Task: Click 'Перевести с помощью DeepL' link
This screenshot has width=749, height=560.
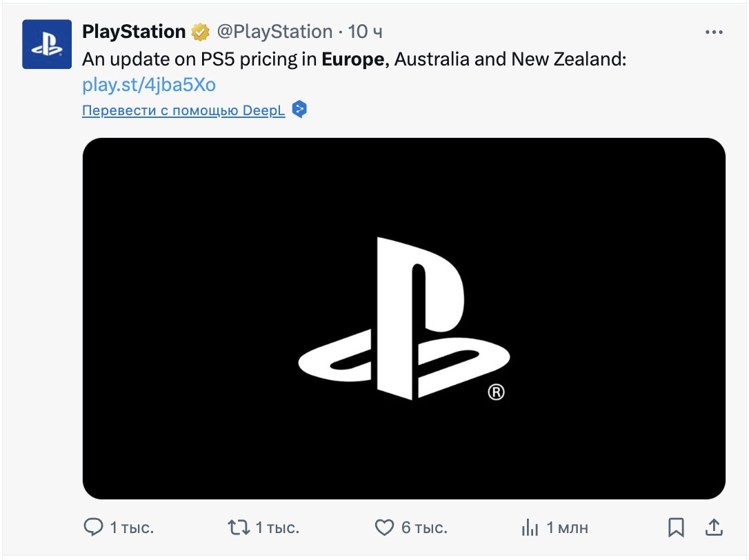Action: point(183,110)
